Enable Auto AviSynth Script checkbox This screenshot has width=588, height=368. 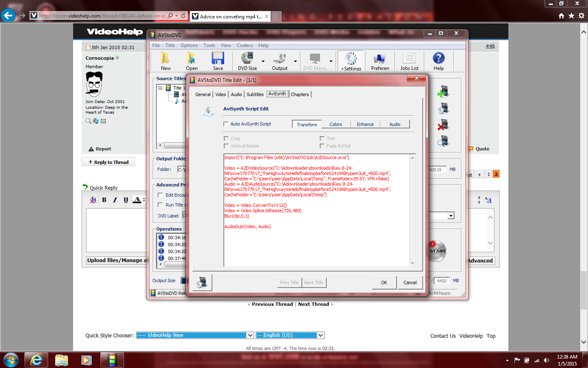click(226, 124)
